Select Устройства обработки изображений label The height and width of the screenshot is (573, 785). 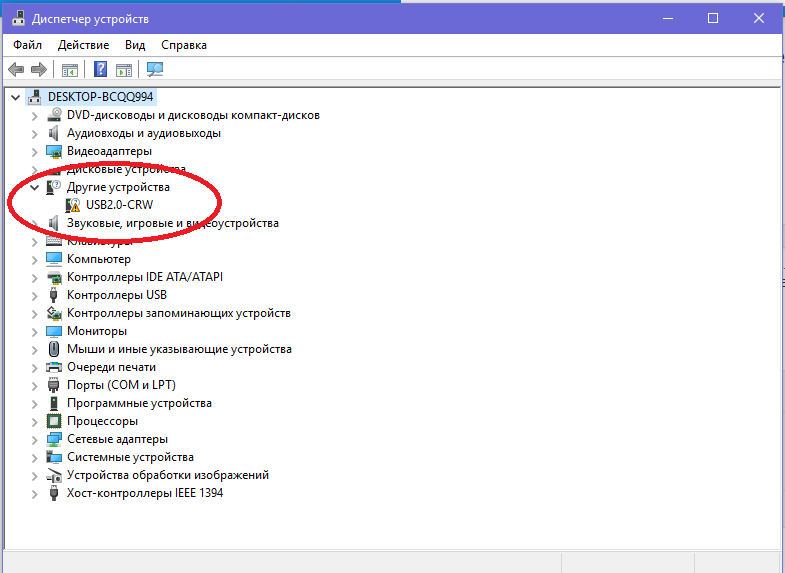point(168,475)
